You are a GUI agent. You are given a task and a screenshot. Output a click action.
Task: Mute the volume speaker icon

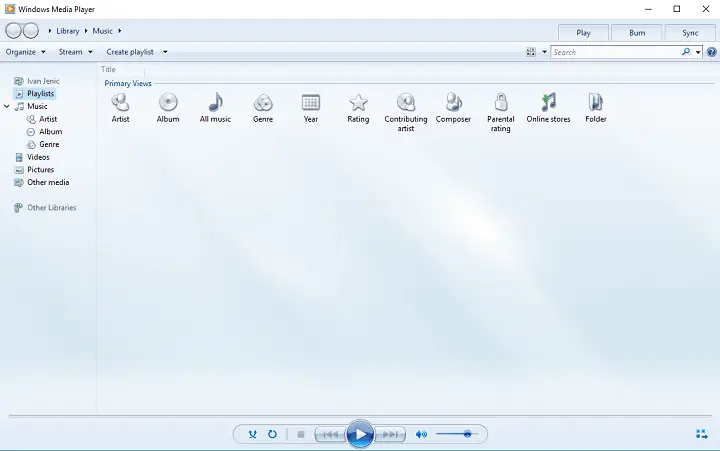click(421, 434)
